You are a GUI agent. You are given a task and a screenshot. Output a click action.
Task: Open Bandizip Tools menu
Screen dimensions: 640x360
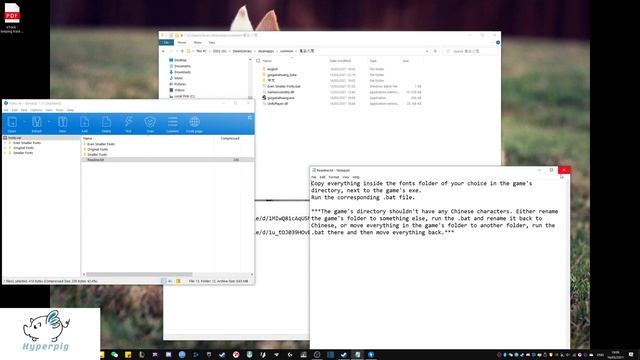coord(60,110)
